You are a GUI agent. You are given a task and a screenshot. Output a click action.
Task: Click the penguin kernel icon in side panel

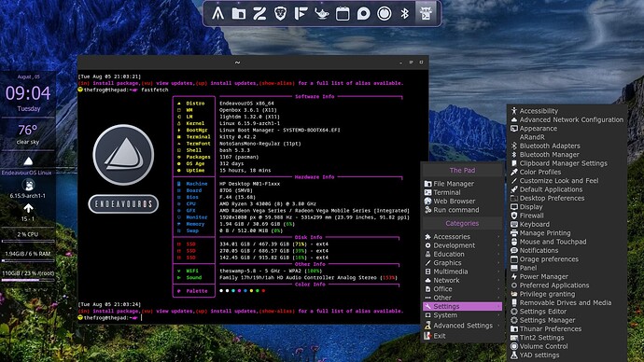click(x=28, y=185)
